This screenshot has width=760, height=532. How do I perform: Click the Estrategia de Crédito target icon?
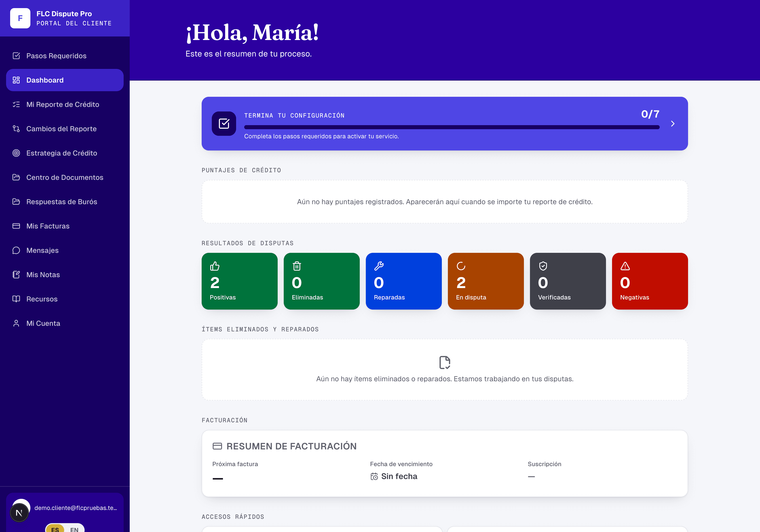coord(16,153)
